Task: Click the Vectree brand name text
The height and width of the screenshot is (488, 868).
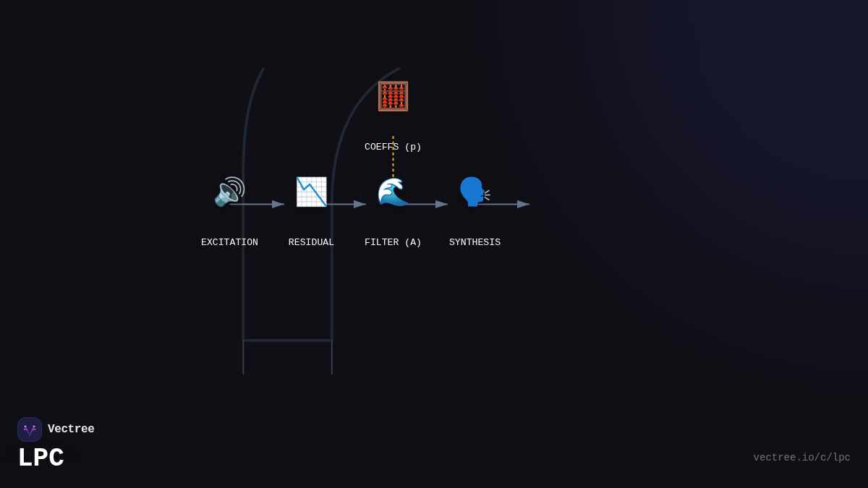Action: tap(71, 429)
